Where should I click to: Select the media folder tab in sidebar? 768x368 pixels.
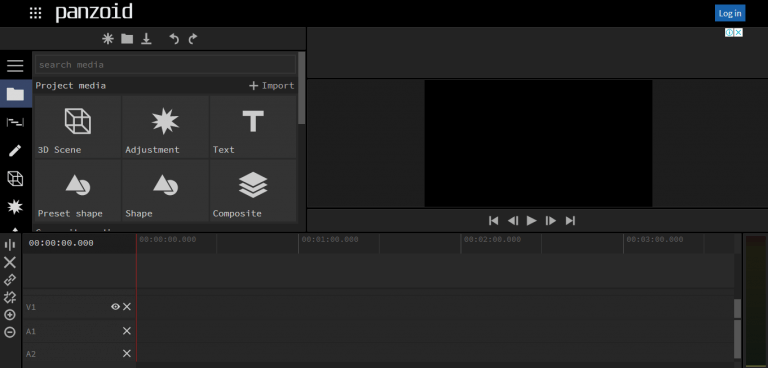coord(15,94)
